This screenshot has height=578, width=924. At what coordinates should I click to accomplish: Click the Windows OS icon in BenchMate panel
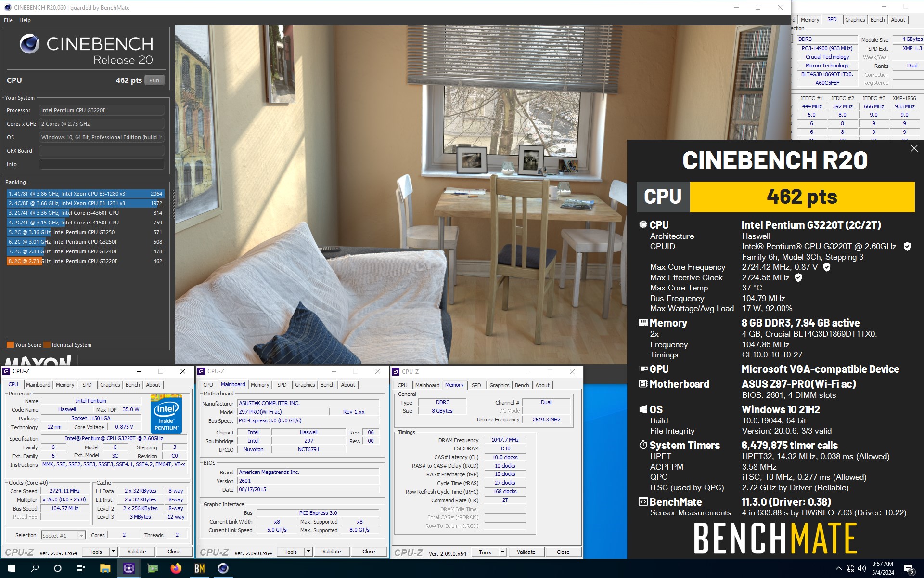click(643, 409)
